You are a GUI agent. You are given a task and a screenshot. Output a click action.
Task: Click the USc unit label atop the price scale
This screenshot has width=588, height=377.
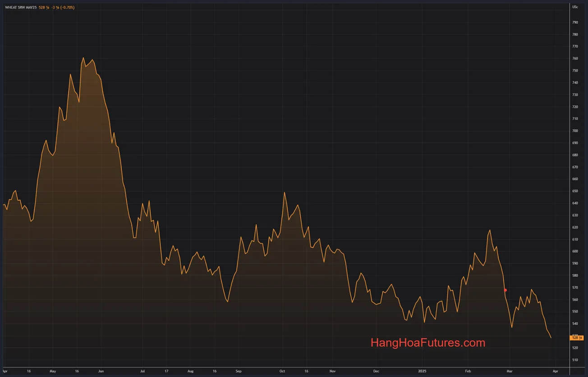click(x=576, y=7)
